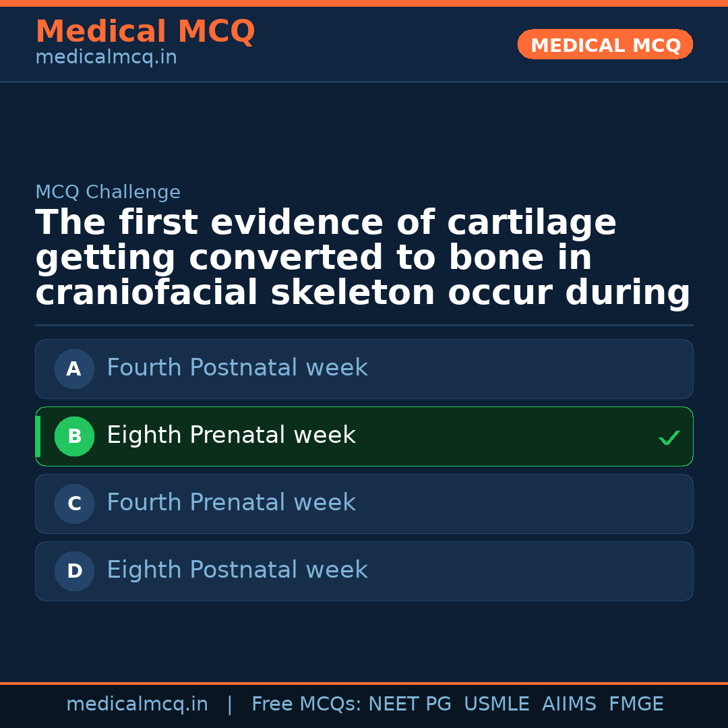Image resolution: width=728 pixels, height=728 pixels.
Task: Click the "Free MCQs:" footer label
Action: tap(307, 704)
